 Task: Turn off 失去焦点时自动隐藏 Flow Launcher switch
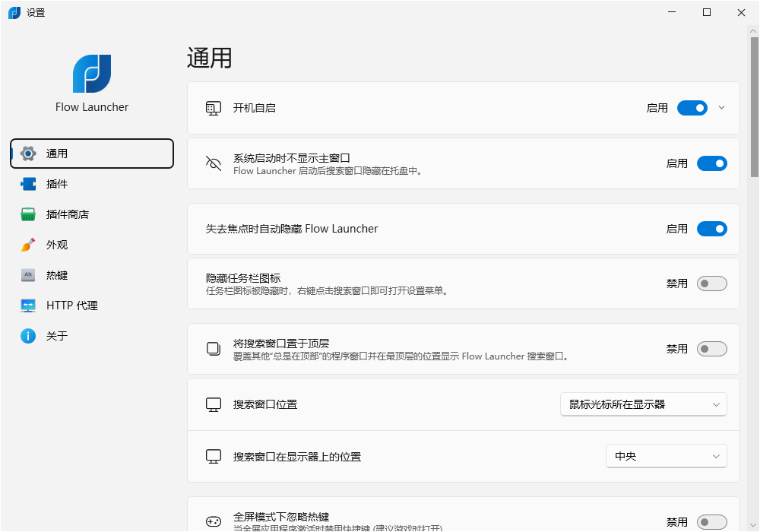(712, 229)
